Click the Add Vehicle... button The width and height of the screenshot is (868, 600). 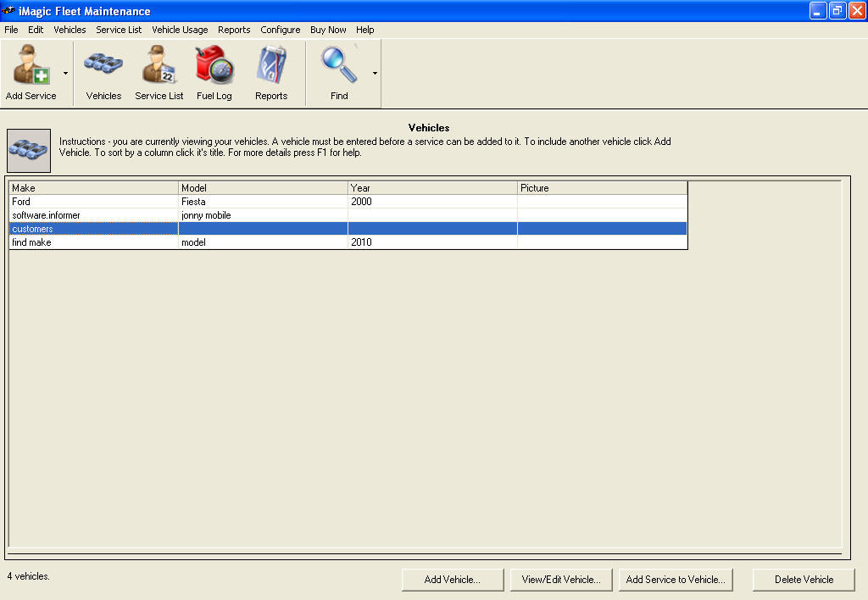(x=453, y=580)
